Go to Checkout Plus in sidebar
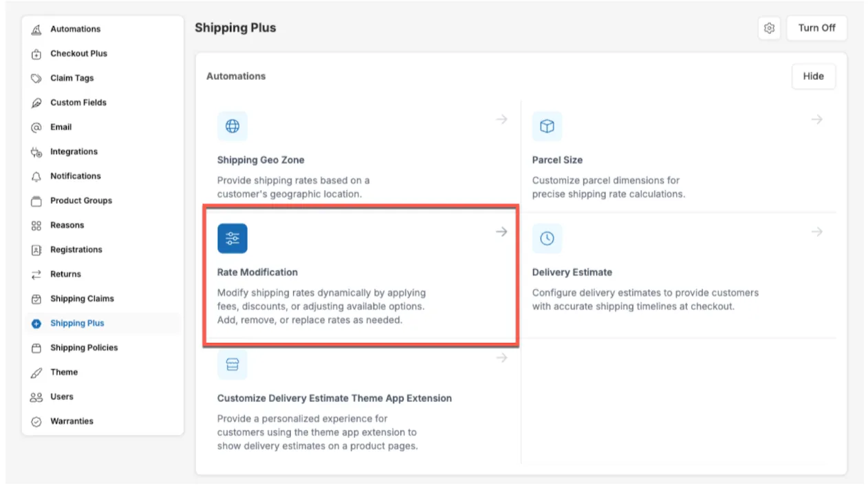Image resolution: width=868 pixels, height=486 pixels. point(78,54)
